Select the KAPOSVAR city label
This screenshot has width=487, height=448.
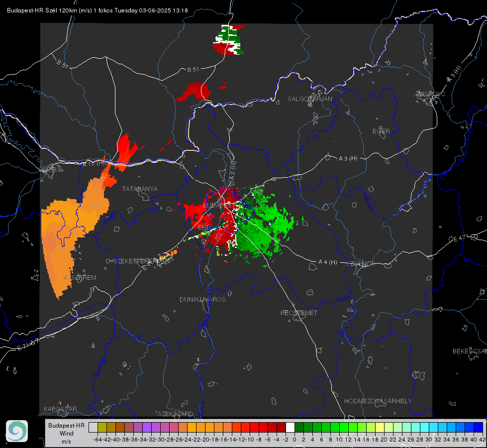click(x=60, y=409)
